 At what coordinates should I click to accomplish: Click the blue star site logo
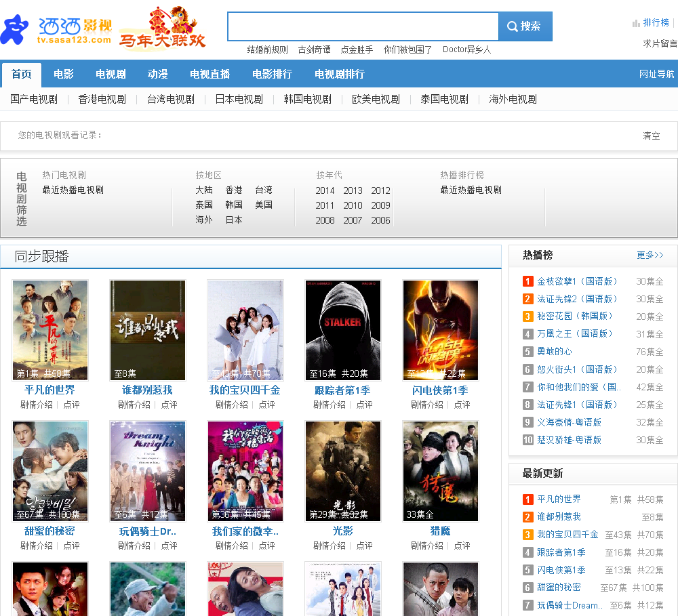[x=14, y=29]
